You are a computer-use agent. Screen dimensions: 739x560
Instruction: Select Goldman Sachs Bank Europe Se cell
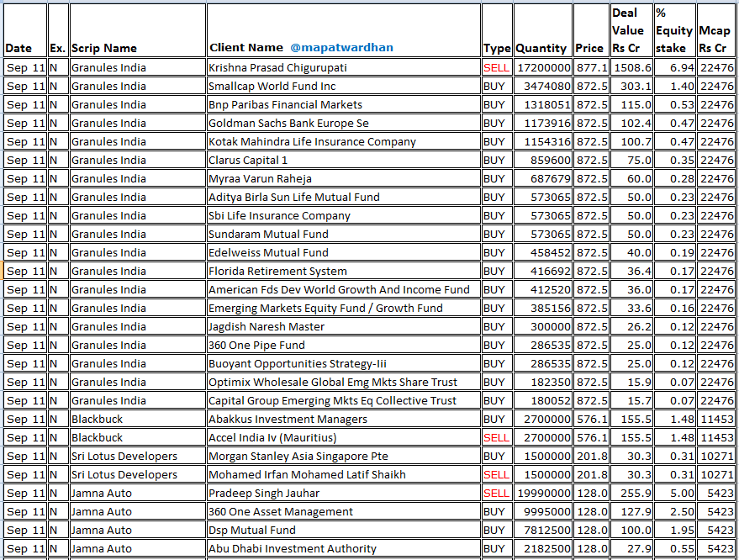click(x=344, y=123)
